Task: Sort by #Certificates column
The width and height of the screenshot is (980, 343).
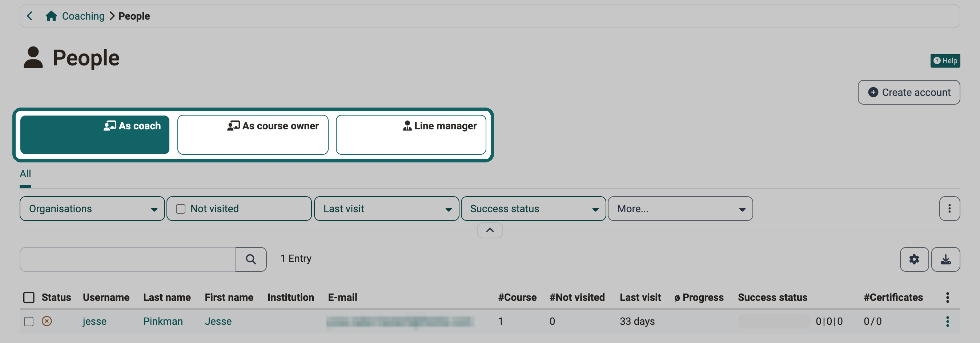Action: pyautogui.click(x=893, y=297)
